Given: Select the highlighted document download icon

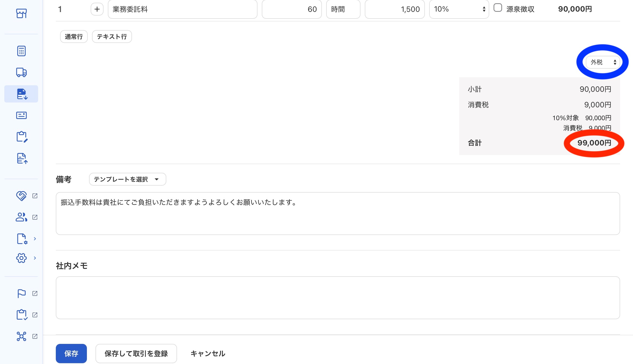Looking at the screenshot, I should [x=21, y=94].
